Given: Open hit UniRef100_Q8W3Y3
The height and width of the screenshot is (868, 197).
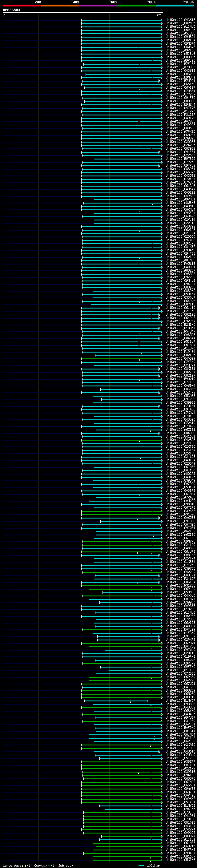Looking at the screenshot, I should pos(180,47).
